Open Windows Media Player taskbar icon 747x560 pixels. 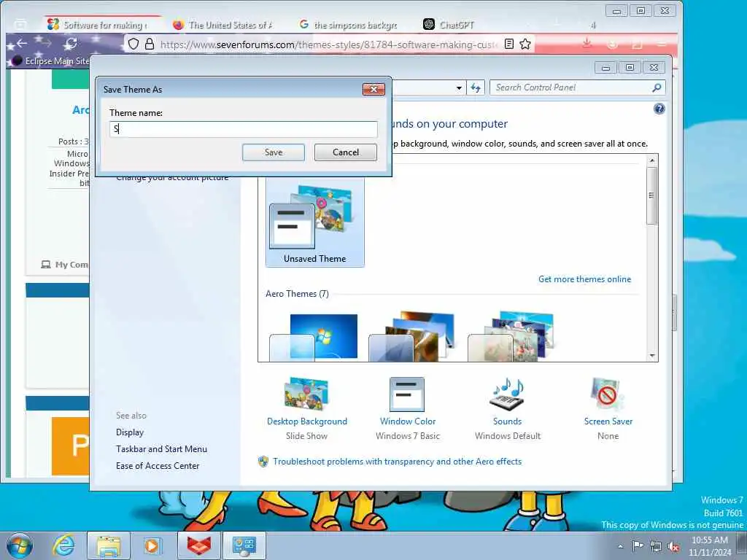(x=152, y=545)
